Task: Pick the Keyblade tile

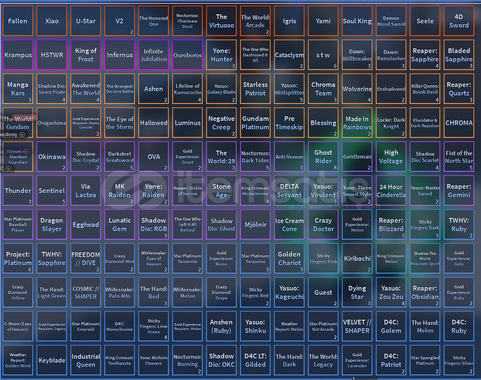Action: click(52, 360)
